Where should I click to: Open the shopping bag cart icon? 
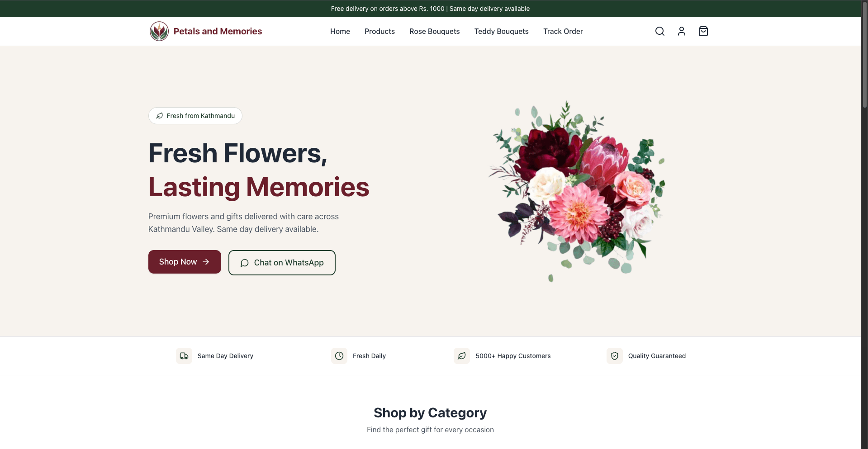coord(703,31)
